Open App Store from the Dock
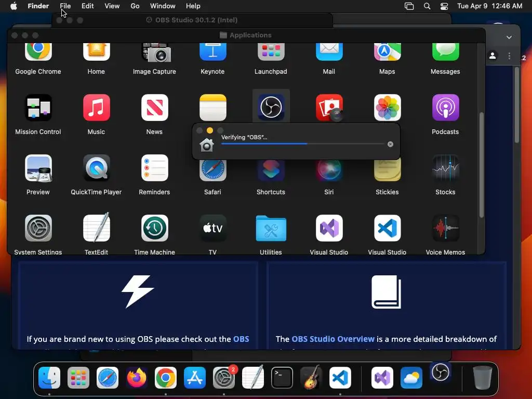 [x=195, y=378]
